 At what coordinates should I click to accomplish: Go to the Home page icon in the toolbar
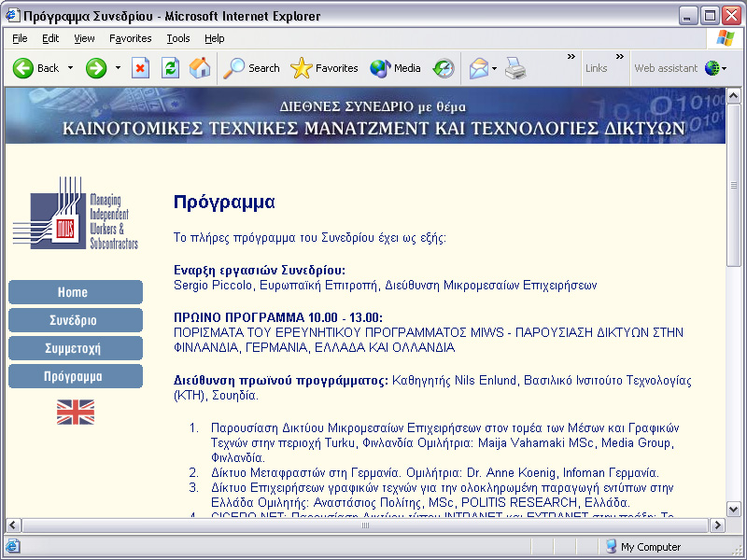click(200, 68)
